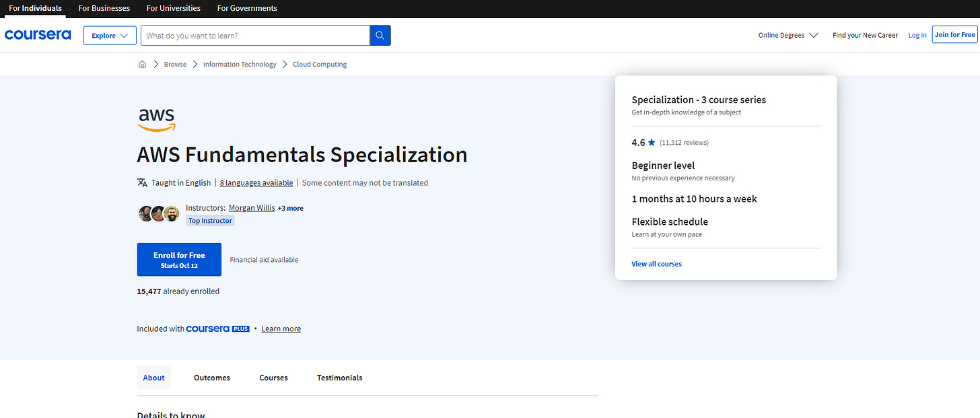
Task: Go to Browse breadcrumb
Action: pos(175,65)
